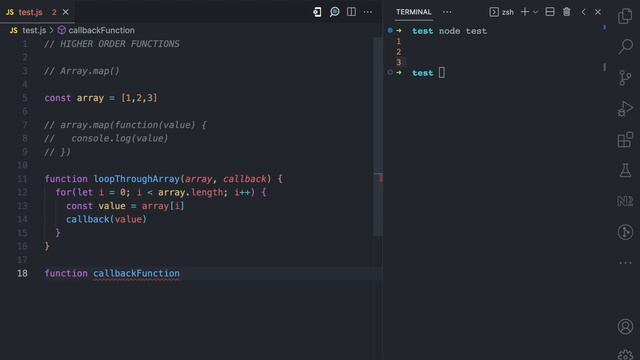Image resolution: width=640 pixels, height=360 pixels.
Task: Click the error count badge 2 on tab
Action: [x=54, y=12]
